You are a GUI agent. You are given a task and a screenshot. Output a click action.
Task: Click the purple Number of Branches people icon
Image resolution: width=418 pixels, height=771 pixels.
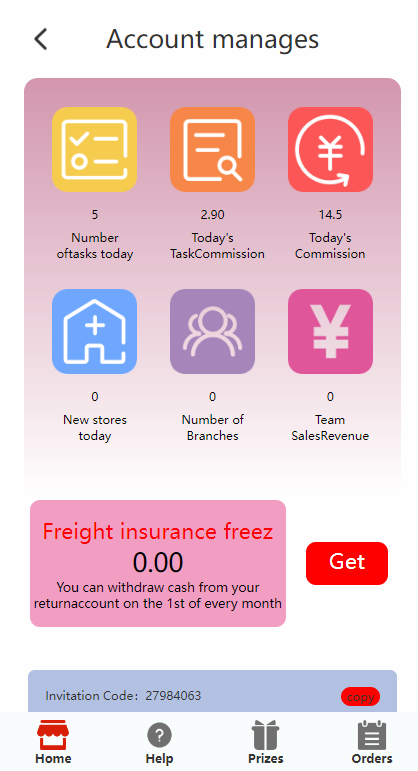click(x=212, y=331)
